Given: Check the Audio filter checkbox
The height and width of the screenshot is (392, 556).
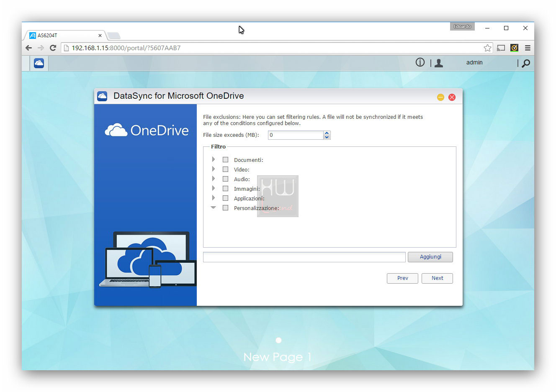Looking at the screenshot, I should (x=225, y=179).
